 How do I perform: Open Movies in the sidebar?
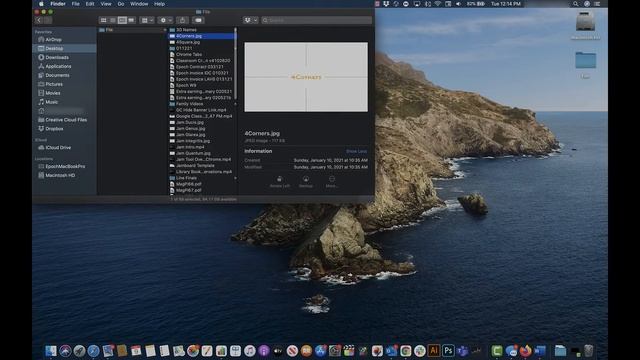(53, 93)
